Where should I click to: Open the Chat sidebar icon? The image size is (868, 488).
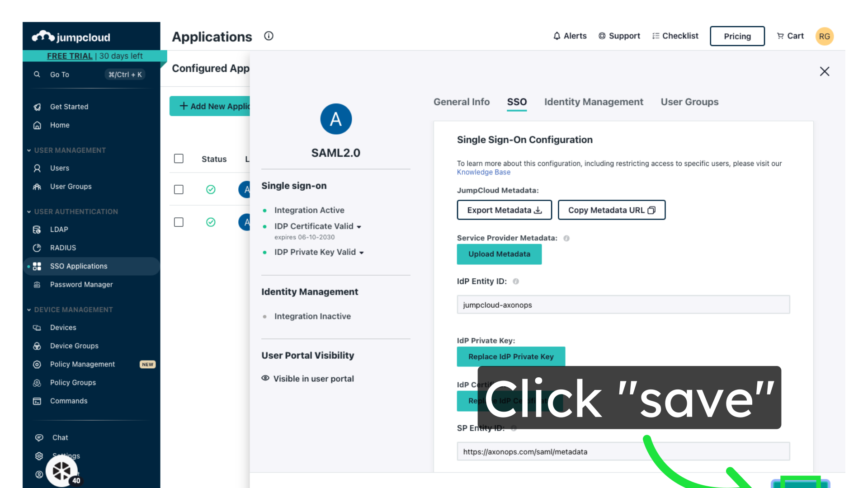click(39, 437)
